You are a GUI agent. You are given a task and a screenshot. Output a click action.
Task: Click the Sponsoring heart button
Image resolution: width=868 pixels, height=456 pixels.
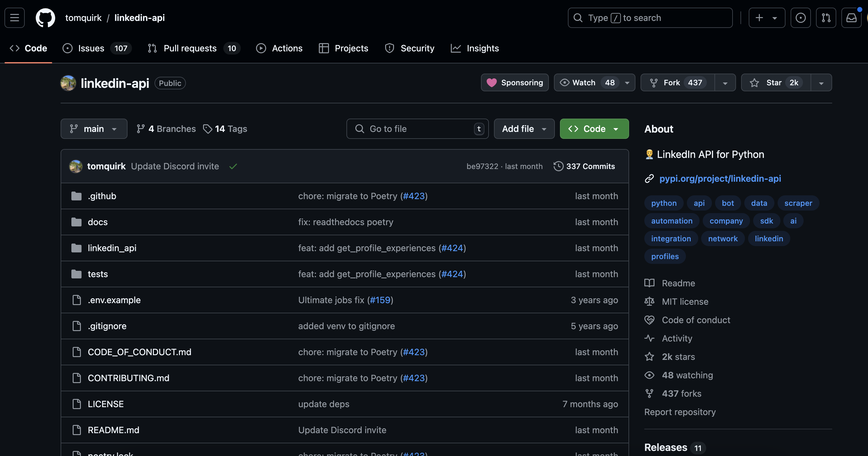coord(515,83)
